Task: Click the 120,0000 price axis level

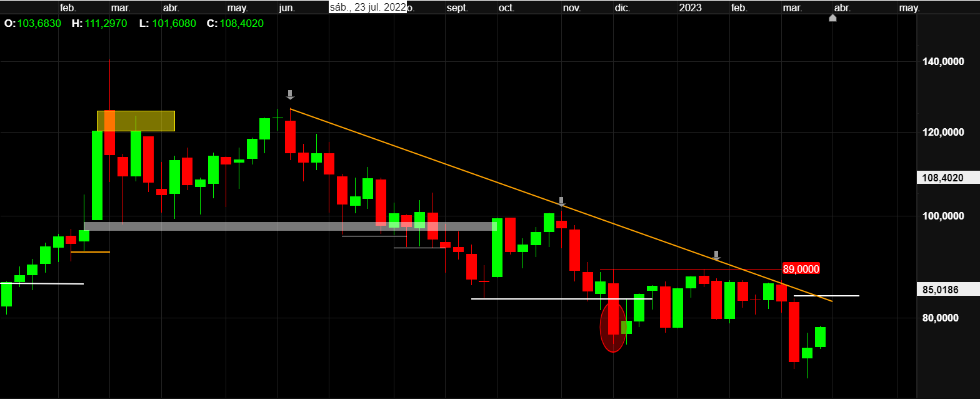Action: [x=944, y=133]
